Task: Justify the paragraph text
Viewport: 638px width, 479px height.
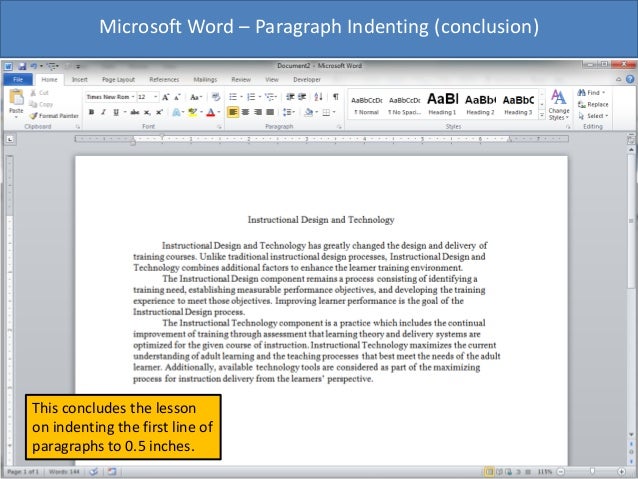Action: pos(270,112)
